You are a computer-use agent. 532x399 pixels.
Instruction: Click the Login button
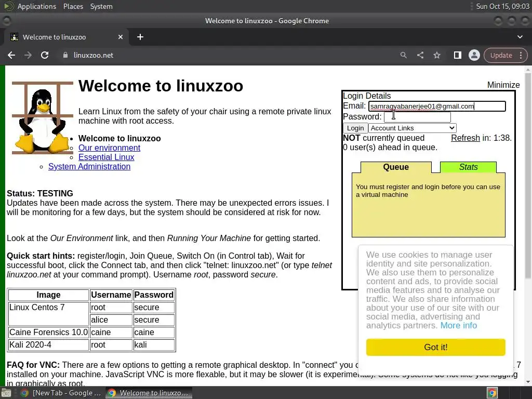(x=355, y=128)
